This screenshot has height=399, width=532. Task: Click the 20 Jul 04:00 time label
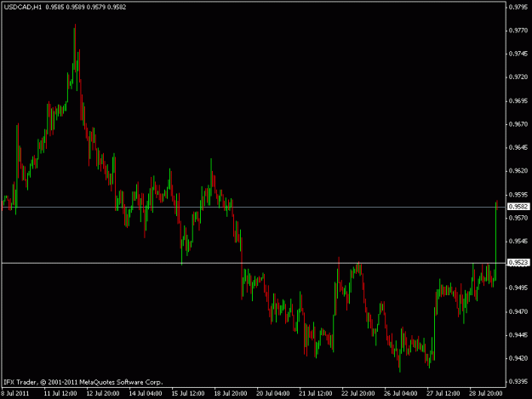click(272, 393)
